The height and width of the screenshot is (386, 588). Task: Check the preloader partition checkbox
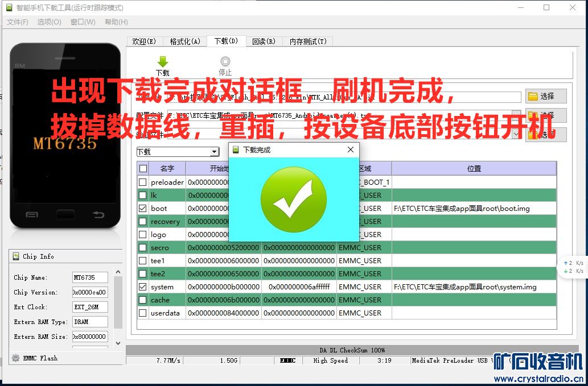tap(142, 182)
